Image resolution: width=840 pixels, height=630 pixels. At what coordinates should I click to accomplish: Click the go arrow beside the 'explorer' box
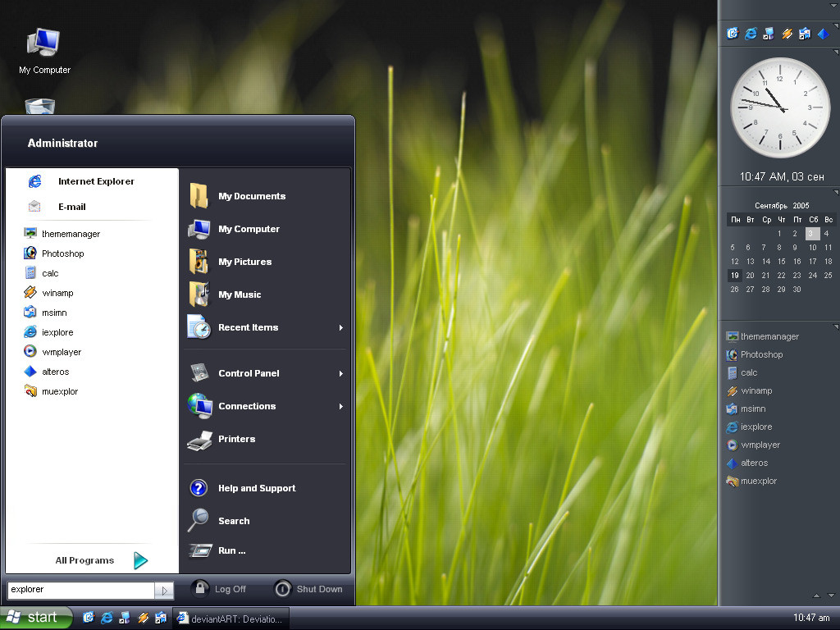click(164, 591)
